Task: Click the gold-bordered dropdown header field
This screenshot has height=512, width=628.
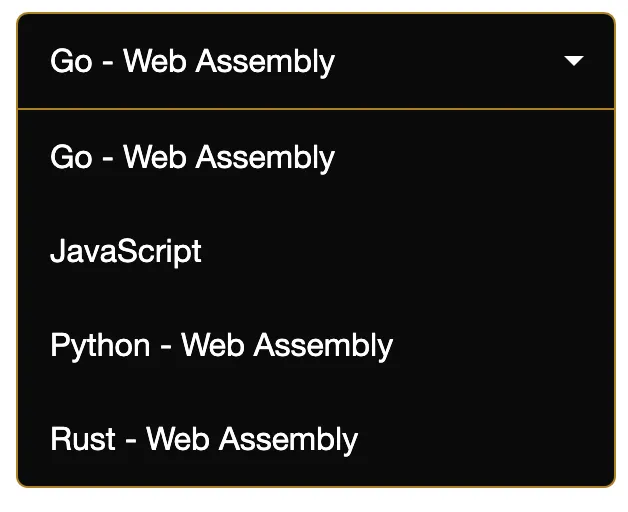Action: (x=315, y=61)
